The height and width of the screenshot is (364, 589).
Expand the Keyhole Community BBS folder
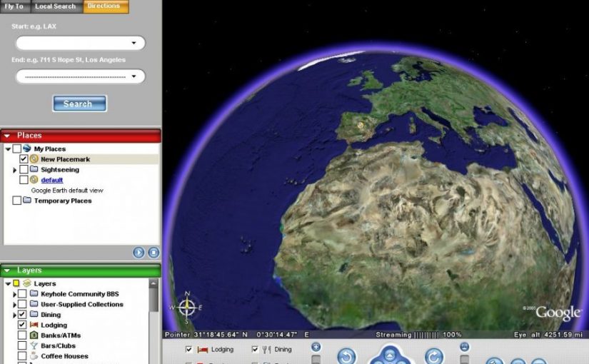(15, 295)
